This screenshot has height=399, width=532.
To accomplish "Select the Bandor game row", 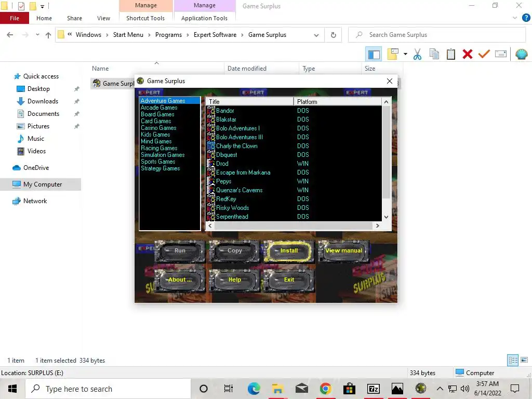I will [x=294, y=111].
